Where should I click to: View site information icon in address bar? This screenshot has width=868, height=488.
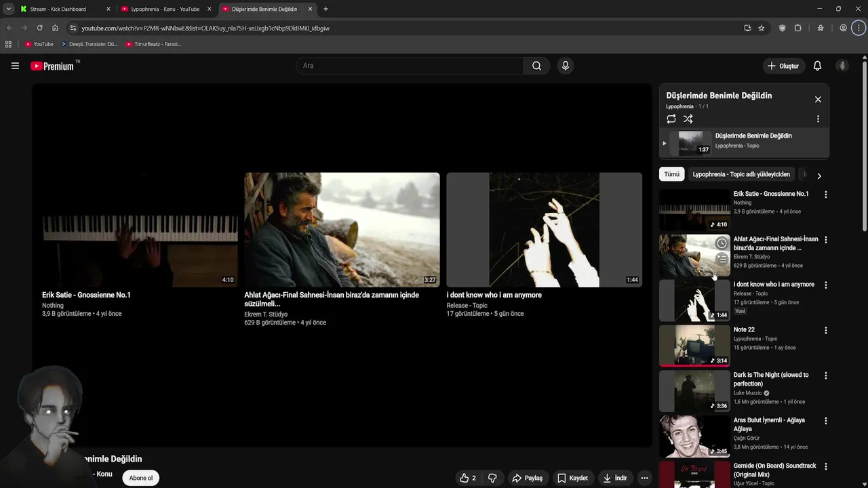click(73, 28)
